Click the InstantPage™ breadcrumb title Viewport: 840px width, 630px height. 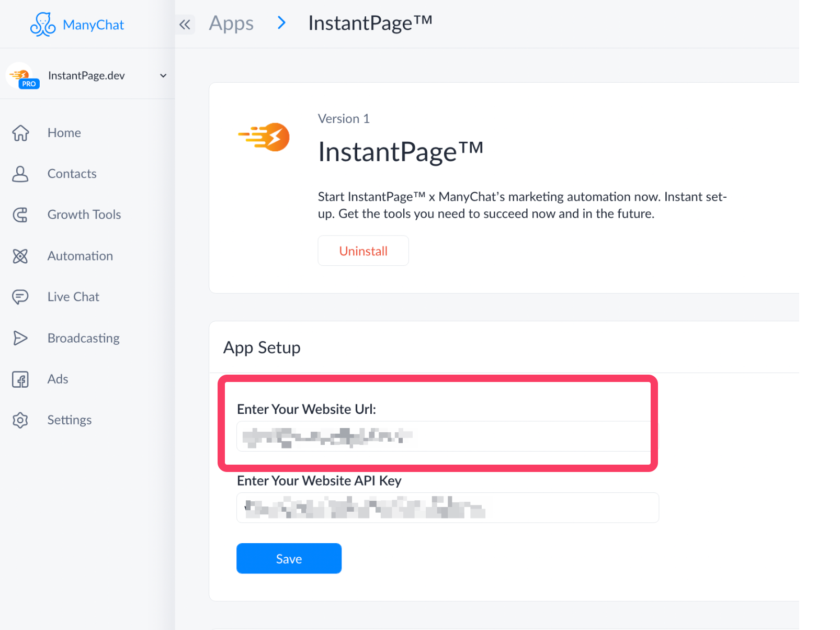[370, 24]
